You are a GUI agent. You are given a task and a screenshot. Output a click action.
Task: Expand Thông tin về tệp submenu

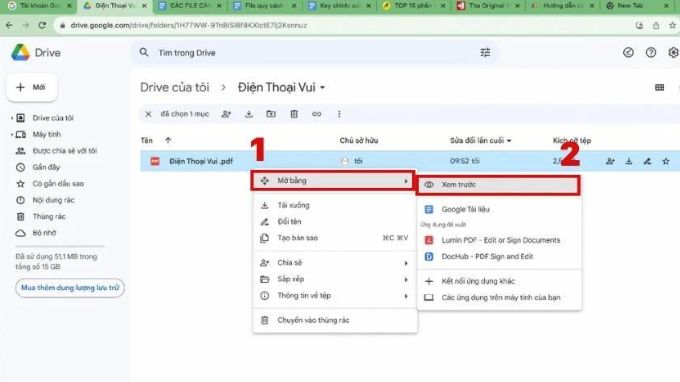click(335, 296)
